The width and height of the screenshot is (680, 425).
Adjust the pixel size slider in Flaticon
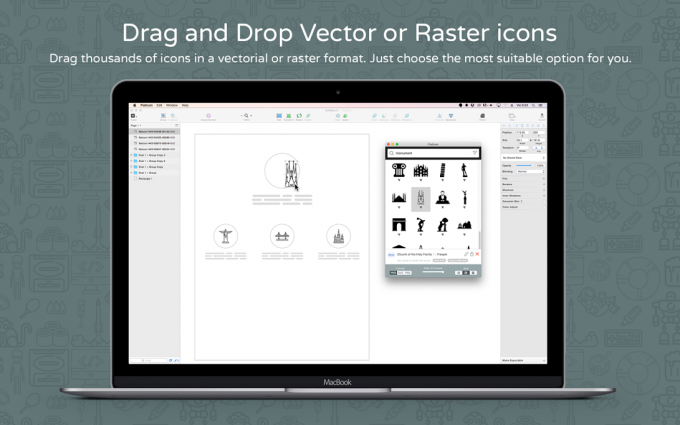click(x=433, y=272)
